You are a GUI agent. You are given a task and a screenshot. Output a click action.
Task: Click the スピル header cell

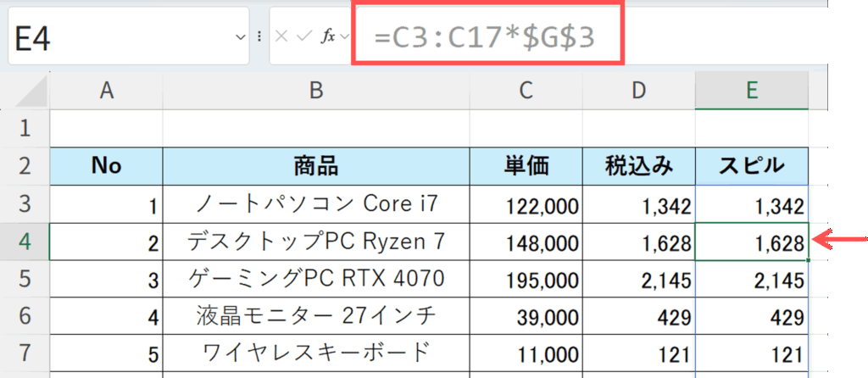[751, 166]
